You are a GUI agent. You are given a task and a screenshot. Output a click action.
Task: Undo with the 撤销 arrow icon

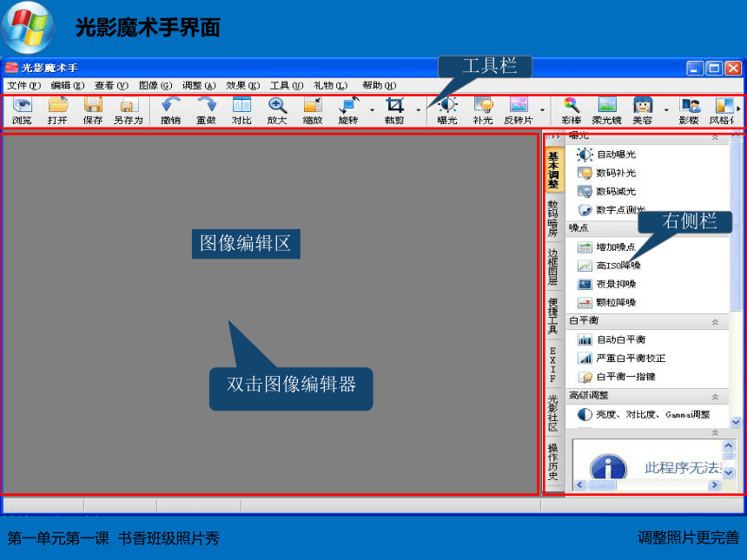click(x=170, y=110)
